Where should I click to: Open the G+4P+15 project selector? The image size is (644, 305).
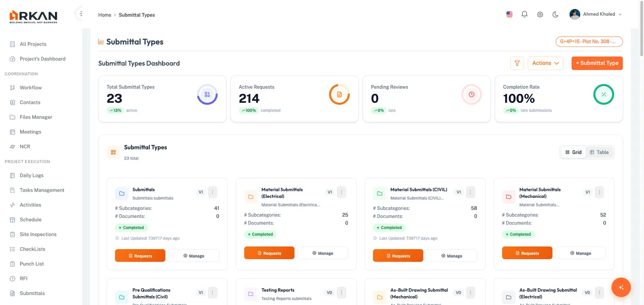589,42
